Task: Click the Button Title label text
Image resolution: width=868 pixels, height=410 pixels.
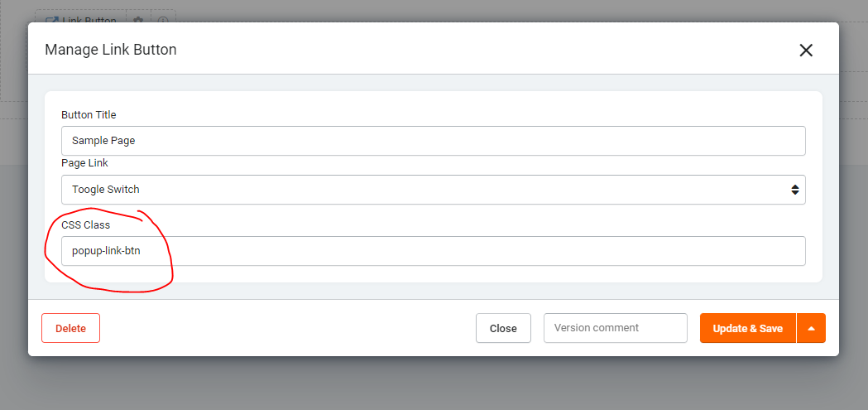Action: 89,114
